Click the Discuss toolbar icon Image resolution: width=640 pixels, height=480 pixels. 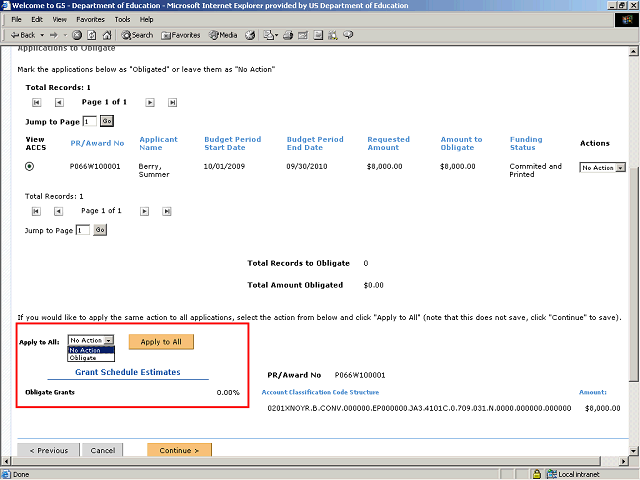(x=318, y=35)
